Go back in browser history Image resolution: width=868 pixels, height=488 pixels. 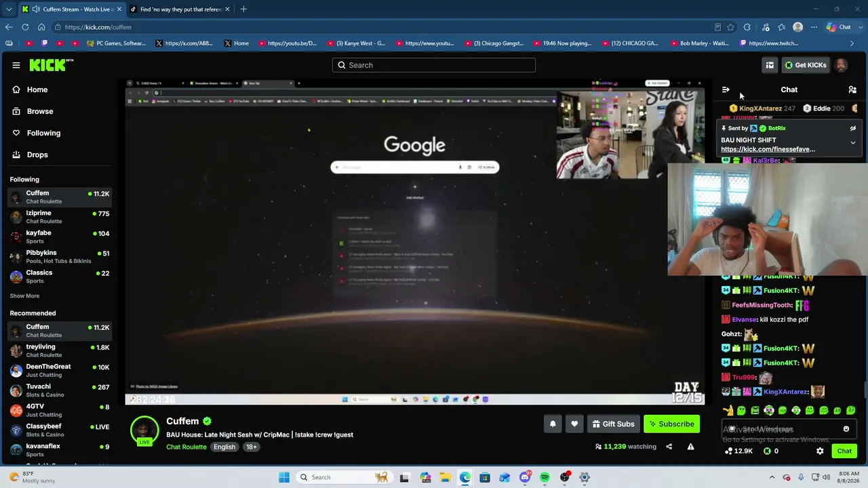click(9, 27)
